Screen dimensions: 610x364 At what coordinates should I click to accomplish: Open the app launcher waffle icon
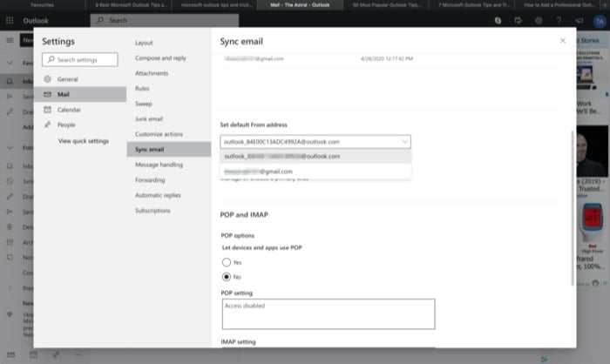coord(10,20)
